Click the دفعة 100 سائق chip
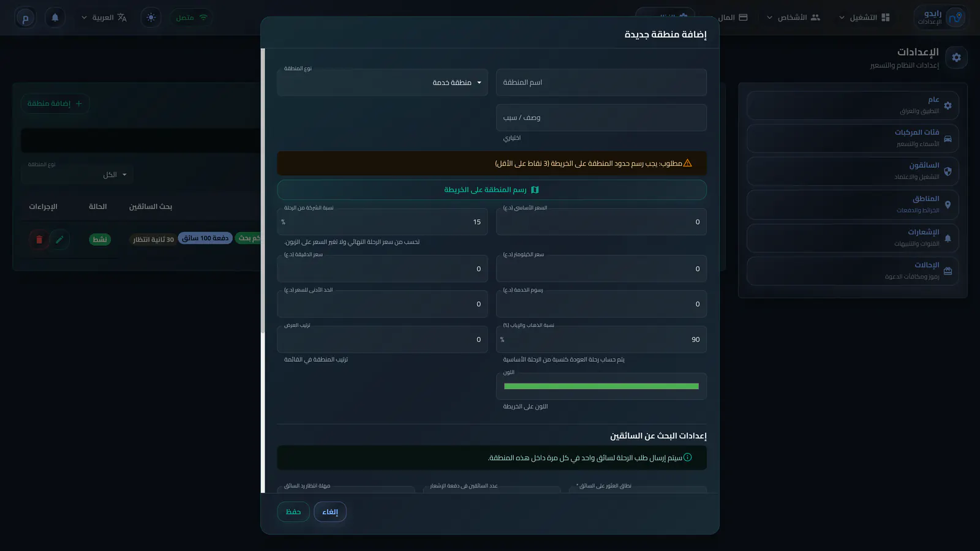Screen dimensions: 980x551 coord(205,238)
